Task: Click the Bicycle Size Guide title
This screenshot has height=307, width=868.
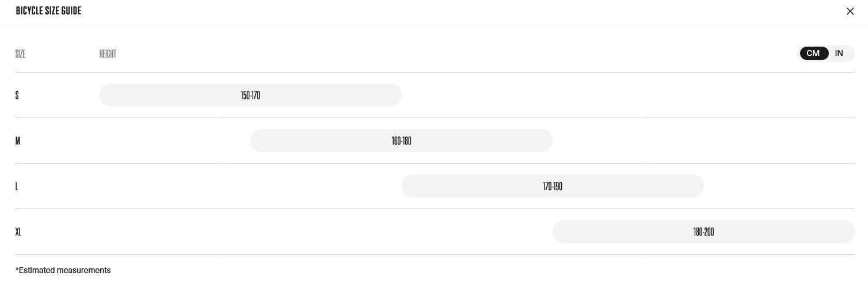Action: [48, 11]
